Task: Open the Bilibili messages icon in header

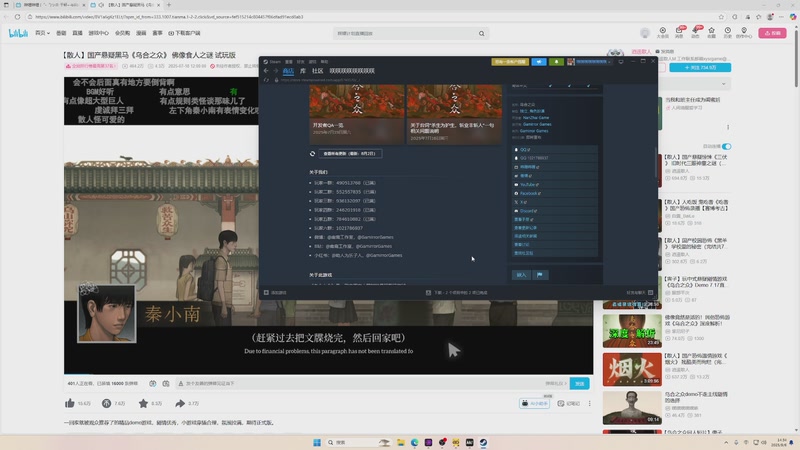Action: [x=679, y=33]
